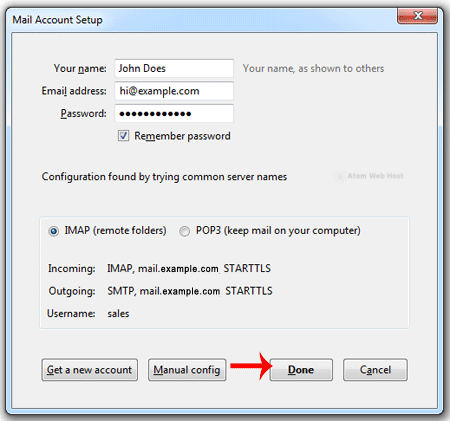Click the POP3 keep mail label
This screenshot has height=421, width=450.
click(x=278, y=231)
